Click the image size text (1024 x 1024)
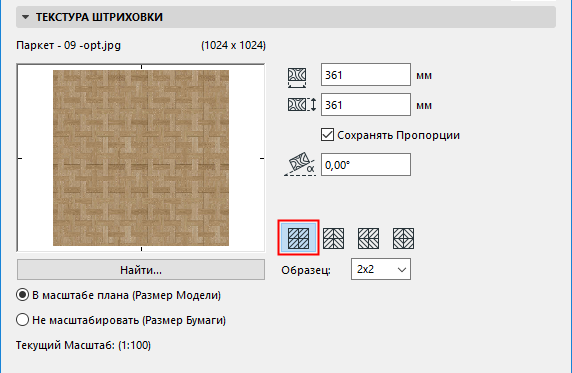The image size is (572, 373). (233, 46)
